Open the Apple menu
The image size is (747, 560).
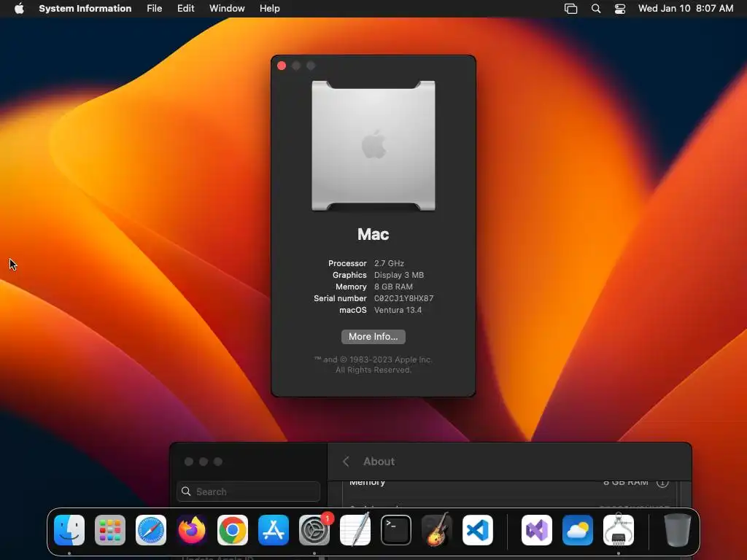tap(19, 9)
